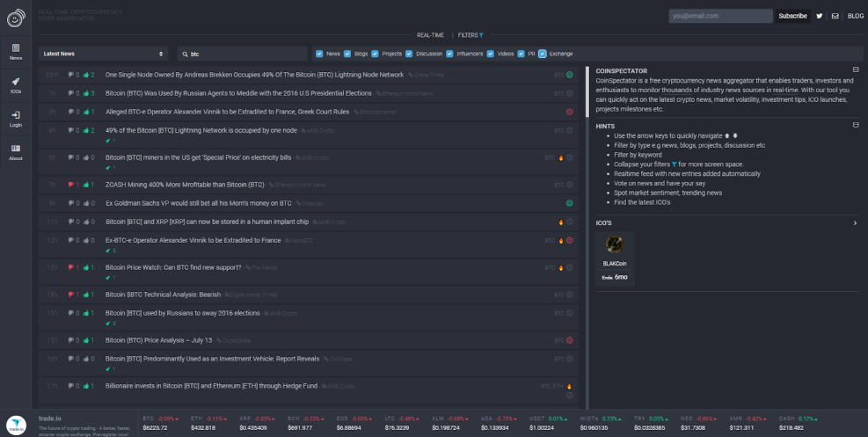
Task: Click thumbs-up on the Lightning Node article
Action: click(x=86, y=76)
